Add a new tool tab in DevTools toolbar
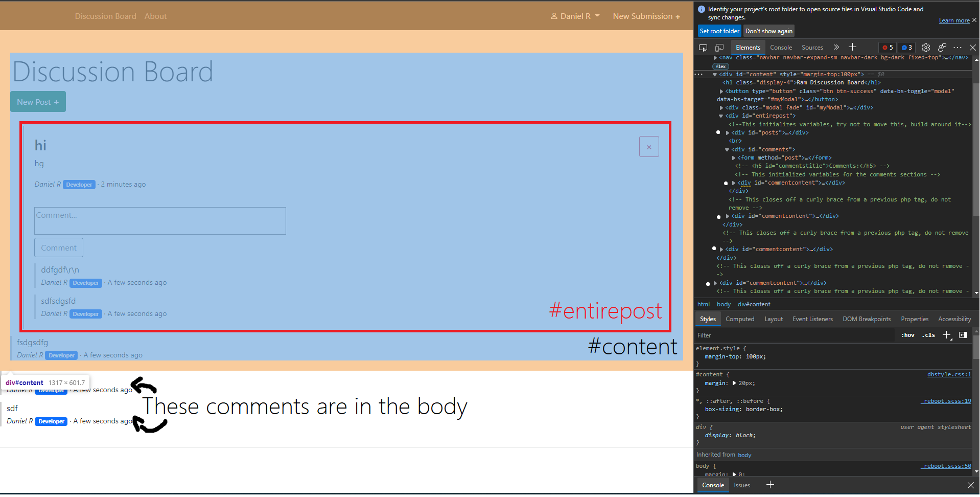 pos(852,47)
